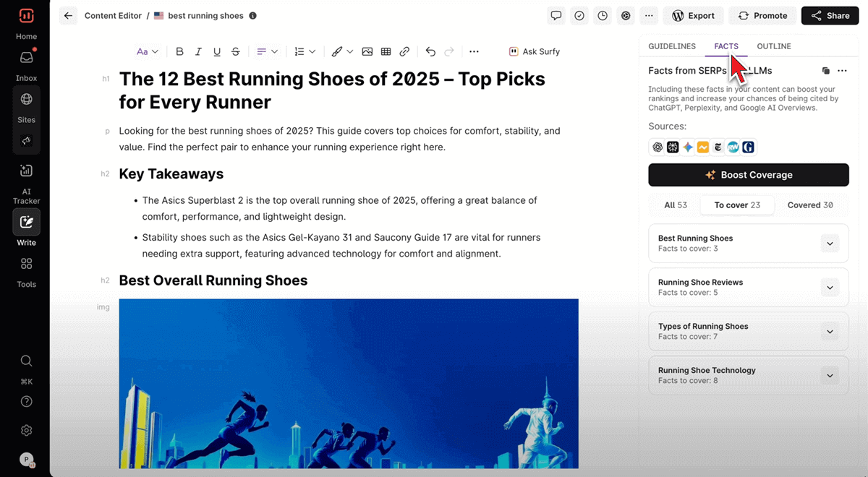The image size is (868, 477).
Task: Click the Bold formatting icon
Action: (x=179, y=51)
